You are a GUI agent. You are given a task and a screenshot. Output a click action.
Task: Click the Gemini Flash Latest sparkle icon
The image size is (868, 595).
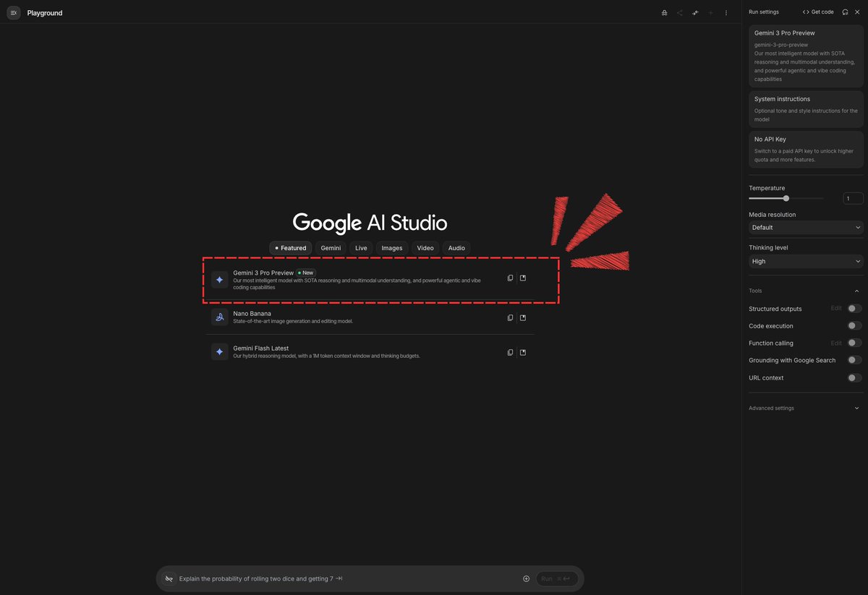pyautogui.click(x=220, y=352)
